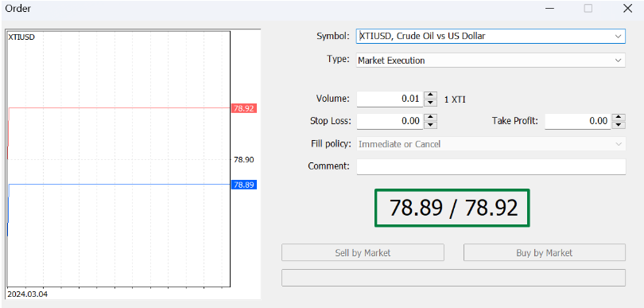Viewport: 644px width, 308px height.
Task: Click the 78.90 price axis label
Action: tap(243, 159)
